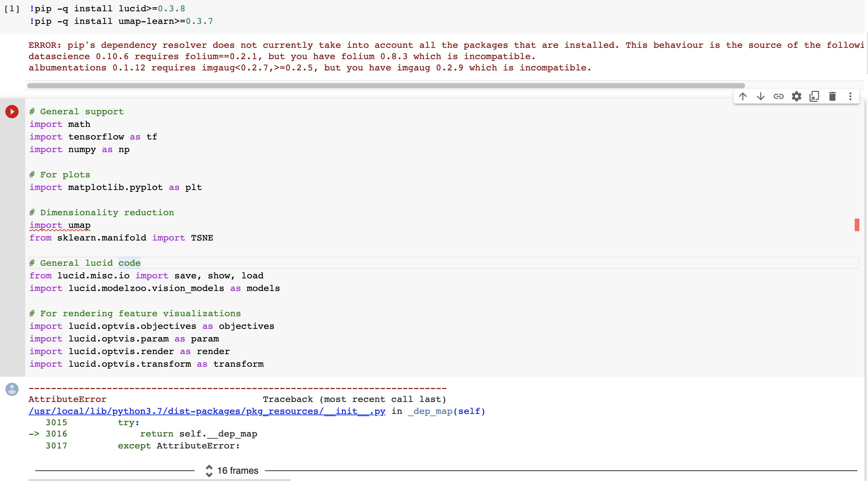Image resolution: width=868 pixels, height=481 pixels.
Task: Run the imports code cell
Action: [12, 112]
